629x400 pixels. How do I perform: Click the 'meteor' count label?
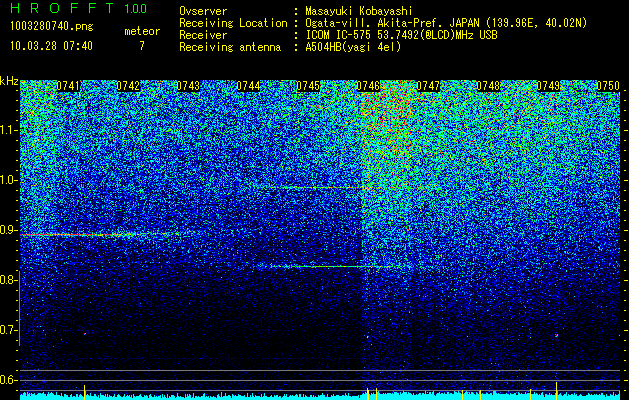click(x=142, y=31)
